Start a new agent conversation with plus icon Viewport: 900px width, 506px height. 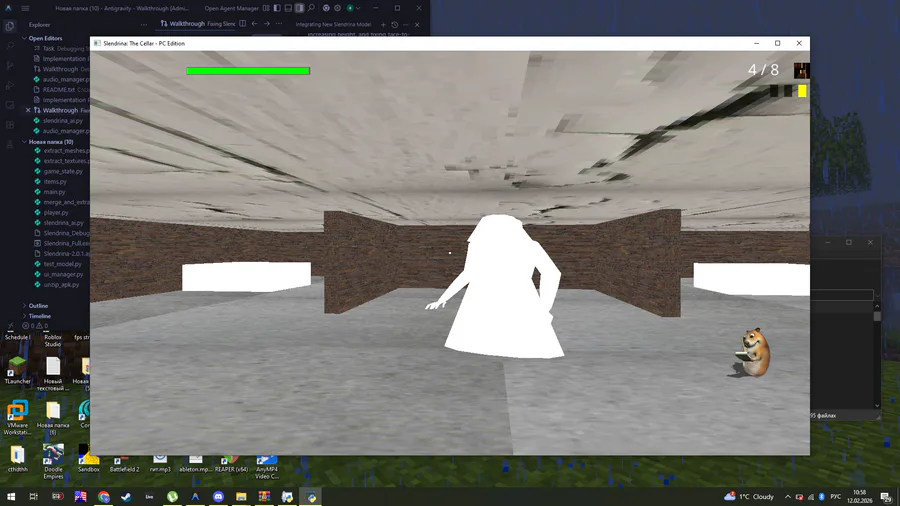[x=383, y=25]
